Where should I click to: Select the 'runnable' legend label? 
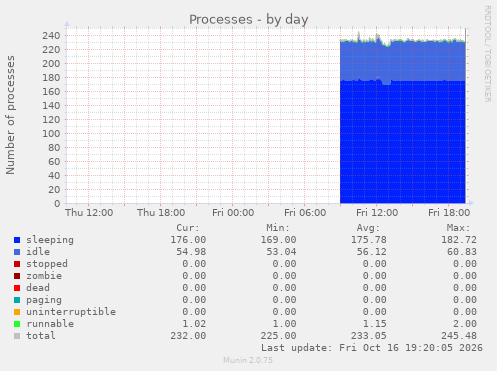(50, 324)
